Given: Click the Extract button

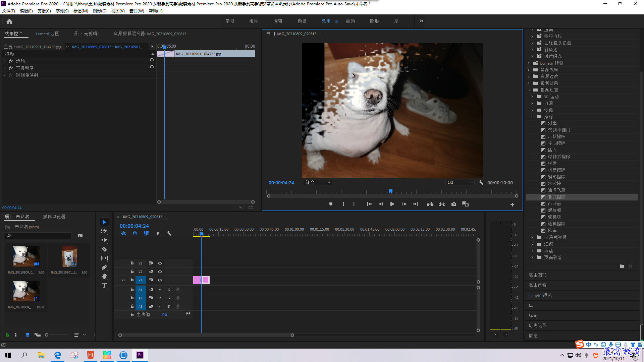Looking at the screenshot, I should click(442, 204).
